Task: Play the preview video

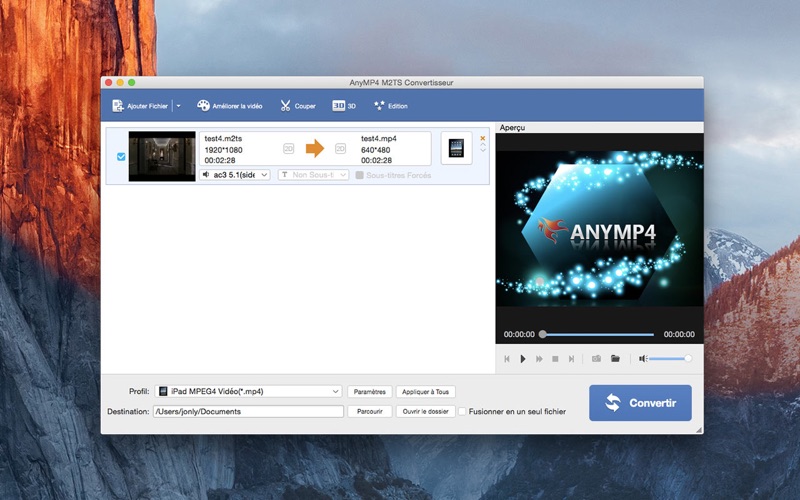Action: (x=523, y=359)
